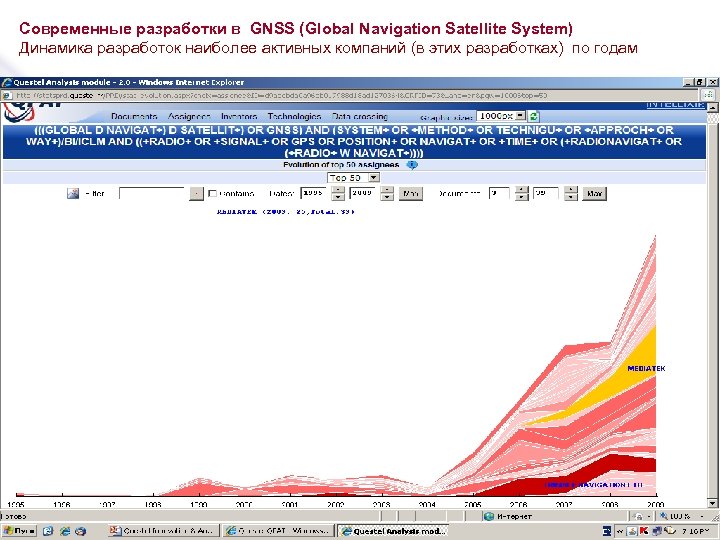
Task: Launch Internet Explorer from quick launch
Action: [64, 531]
